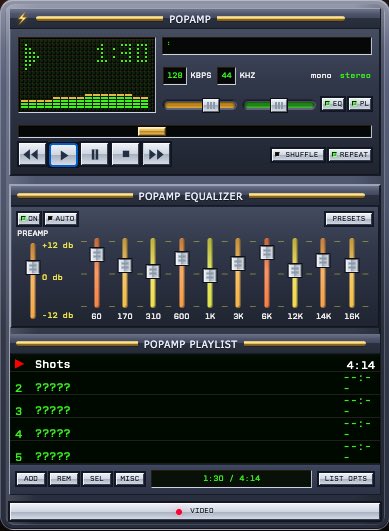
Task: Click the 12K band slider handle
Action: [x=295, y=271]
